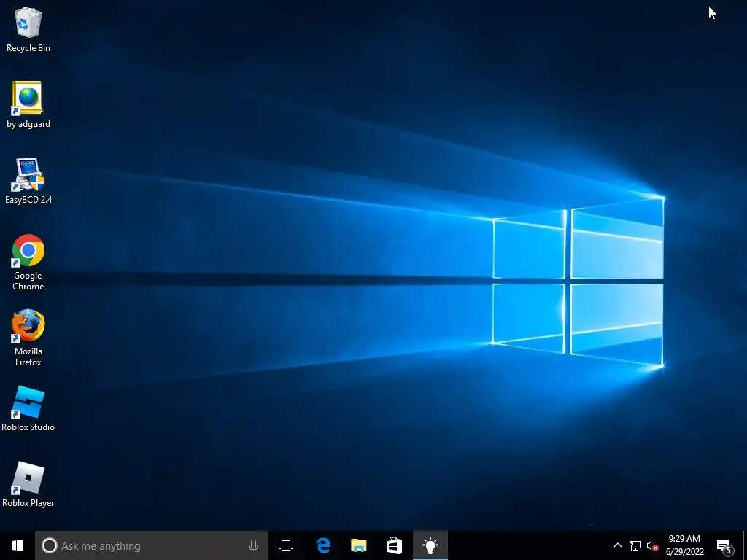747x560 pixels.
Task: Select the Mozilla Firefox desktop shortcut
Action: [x=28, y=338]
